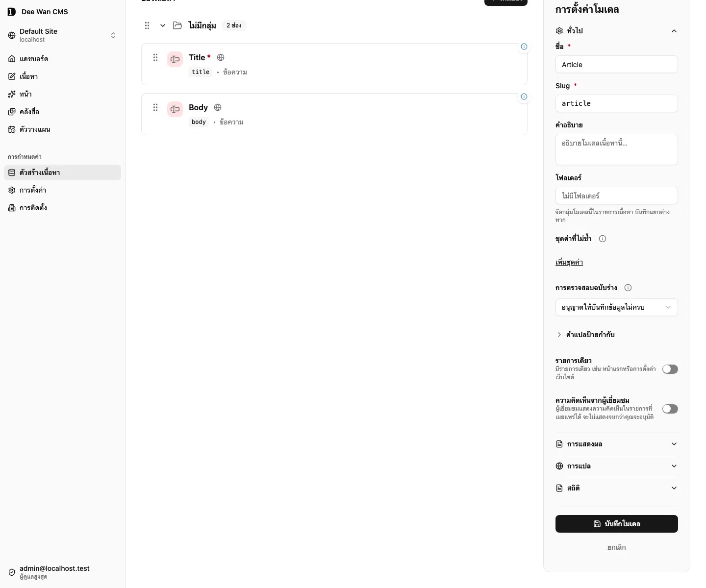Viewport: 706px width, 588px height.
Task: Collapse the ไม่มีกลุ่ม group chevron
Action: (163, 25)
